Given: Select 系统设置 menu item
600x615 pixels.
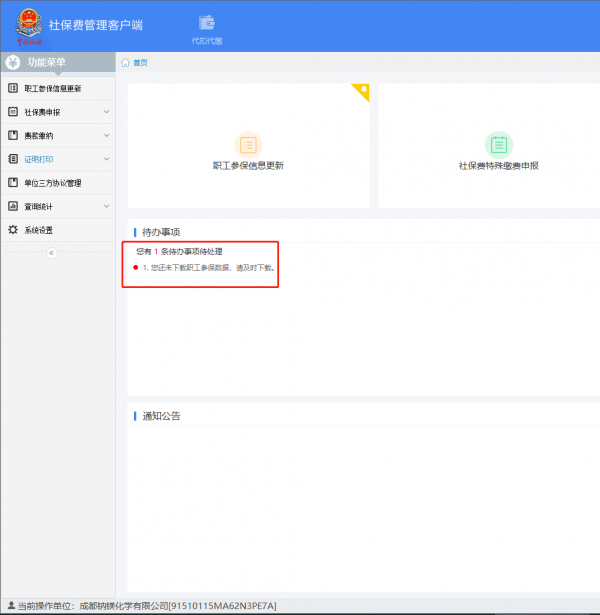Looking at the screenshot, I should coord(39,230).
